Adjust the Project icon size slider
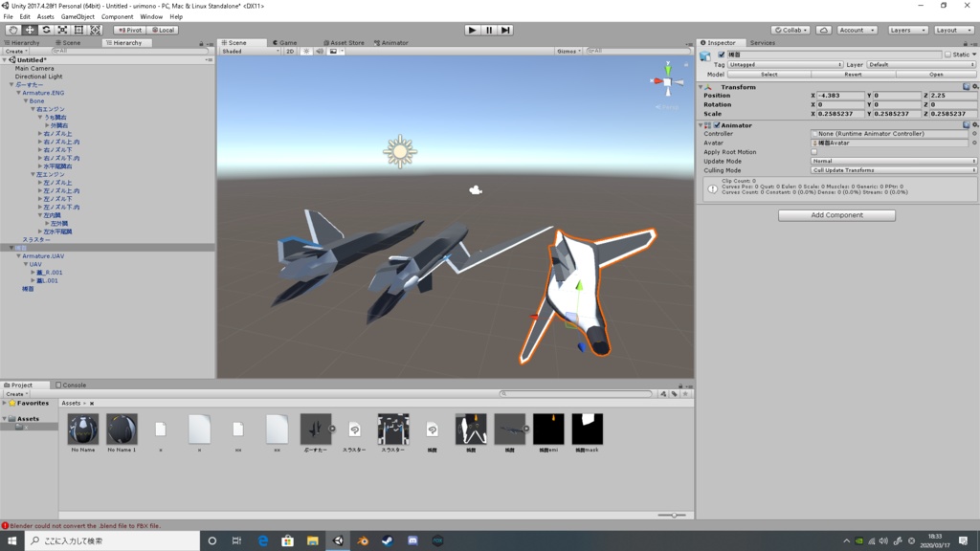The width and height of the screenshot is (980, 551). click(672, 516)
